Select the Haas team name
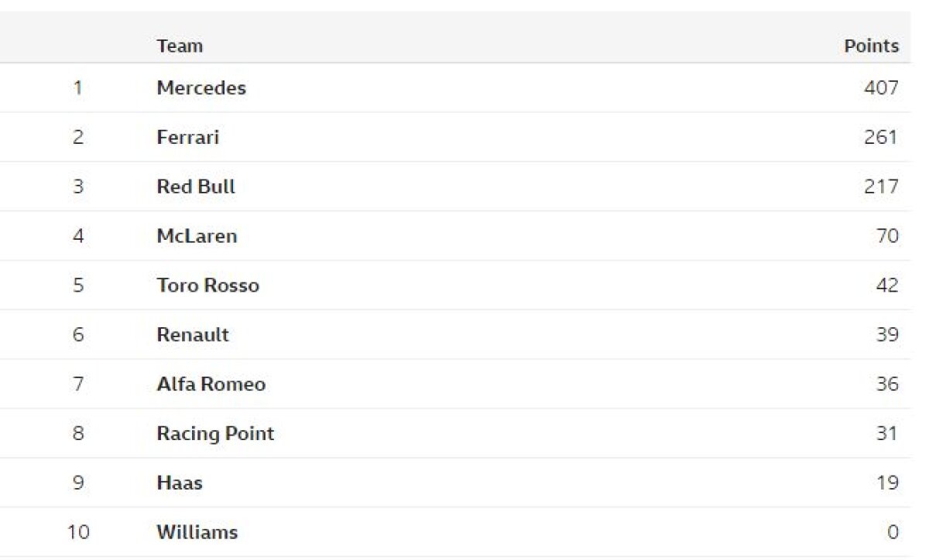This screenshot has height=560, width=929. click(x=180, y=483)
